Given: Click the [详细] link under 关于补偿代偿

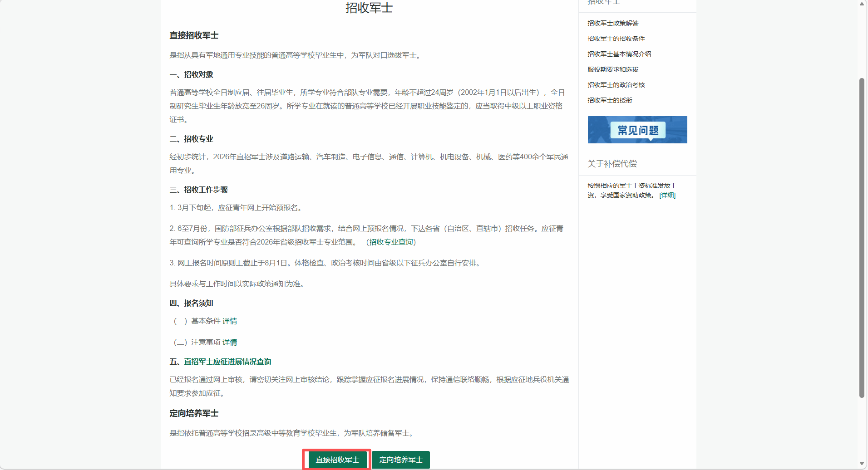Looking at the screenshot, I should click(667, 196).
